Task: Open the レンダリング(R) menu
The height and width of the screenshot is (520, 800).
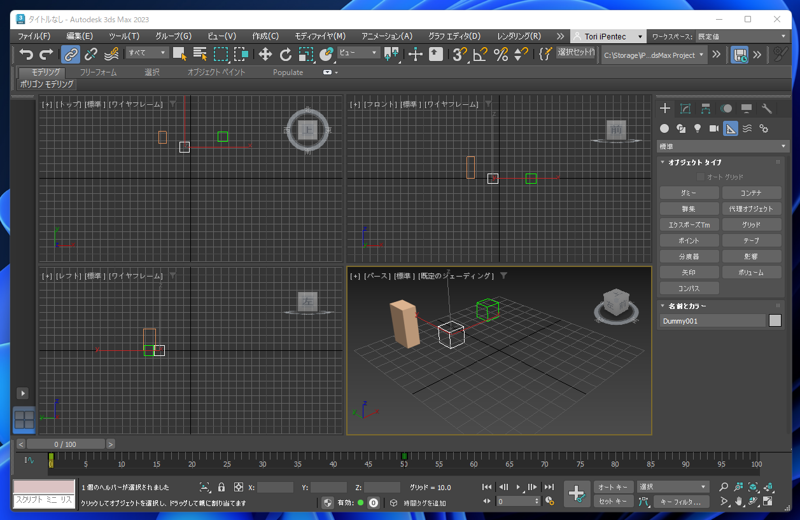Action: (x=518, y=36)
